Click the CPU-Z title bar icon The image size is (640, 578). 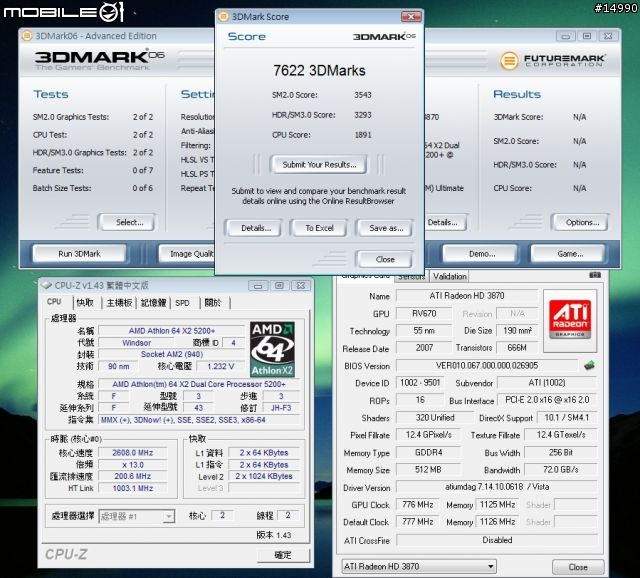point(47,285)
